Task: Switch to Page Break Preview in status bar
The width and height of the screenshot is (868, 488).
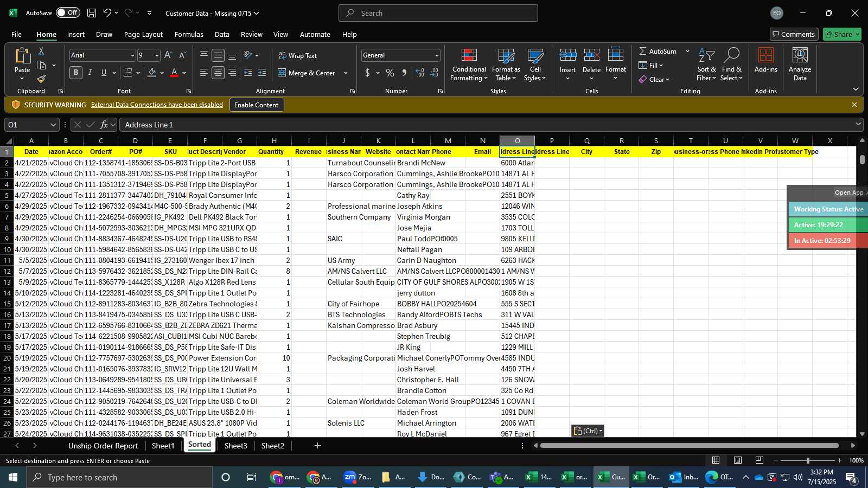Action: pyautogui.click(x=759, y=460)
